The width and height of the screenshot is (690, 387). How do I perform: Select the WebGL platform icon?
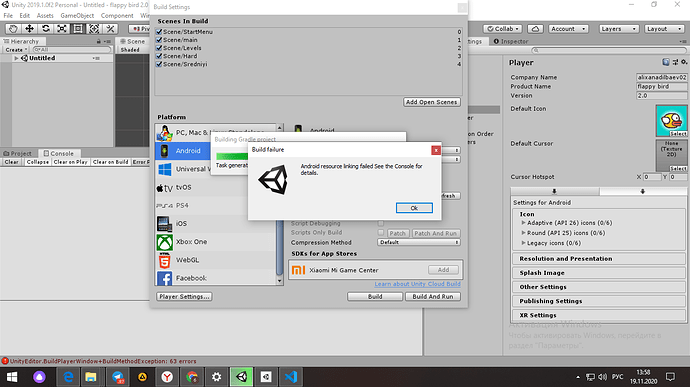point(165,260)
